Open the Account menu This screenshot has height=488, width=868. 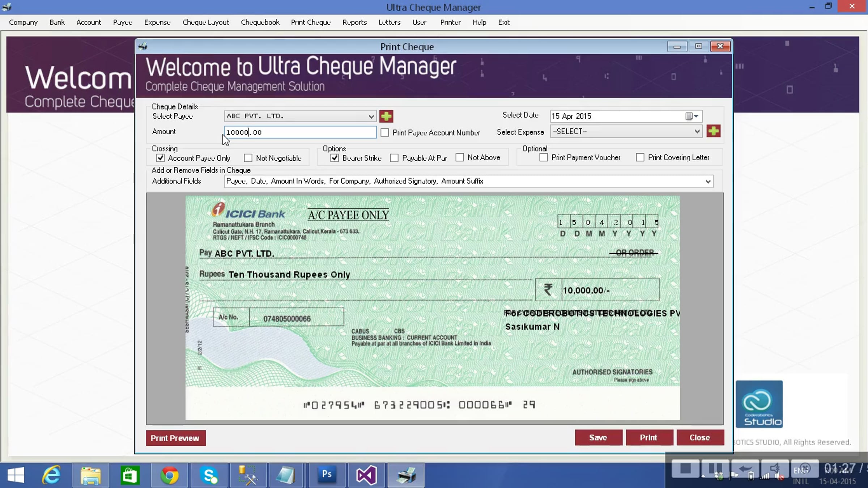[89, 22]
